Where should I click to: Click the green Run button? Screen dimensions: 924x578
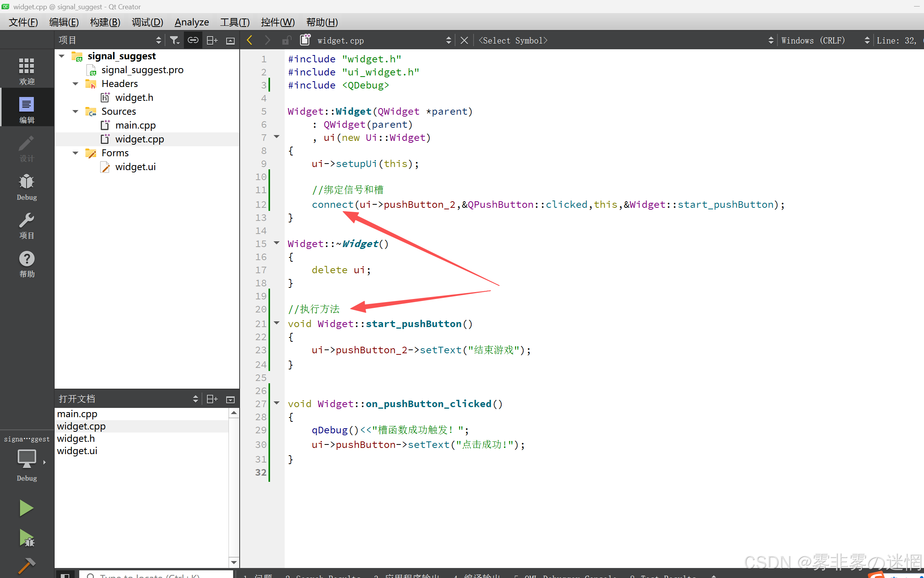[x=26, y=508]
